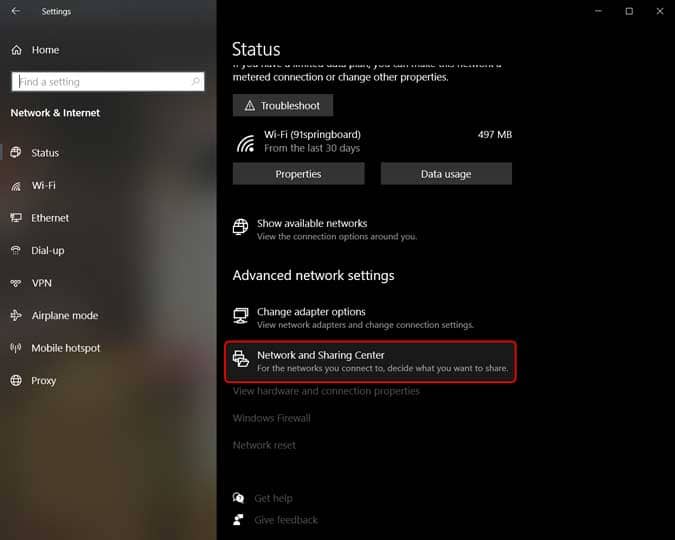Click the VPN icon in sidebar
This screenshot has width=675, height=540.
(x=16, y=283)
